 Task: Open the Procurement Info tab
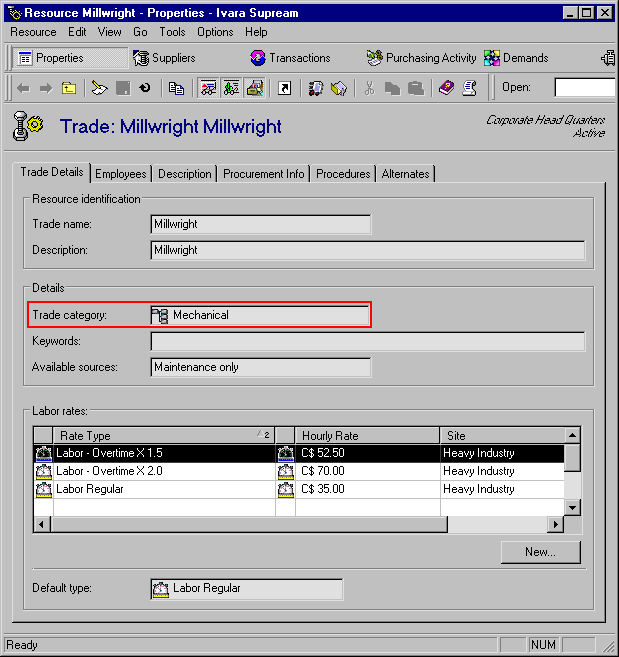tap(264, 174)
